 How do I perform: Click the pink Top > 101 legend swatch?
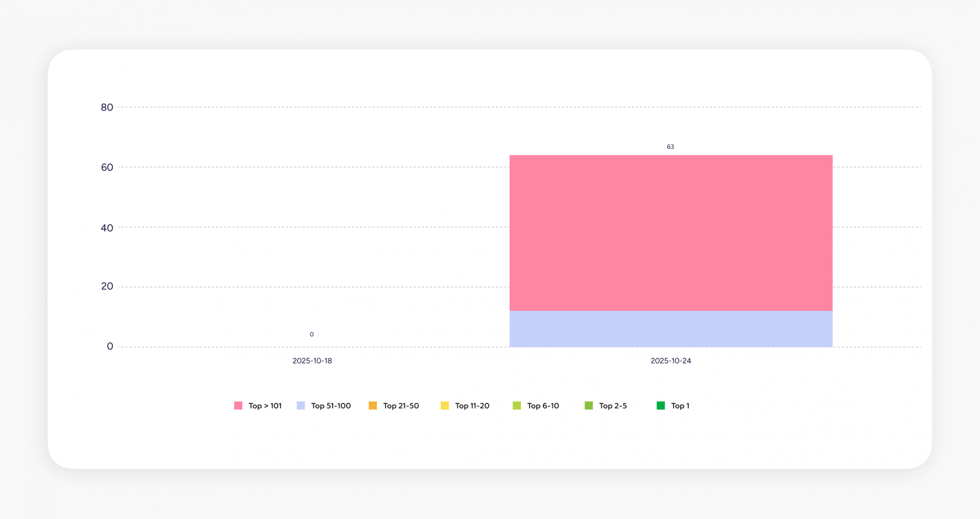point(238,405)
